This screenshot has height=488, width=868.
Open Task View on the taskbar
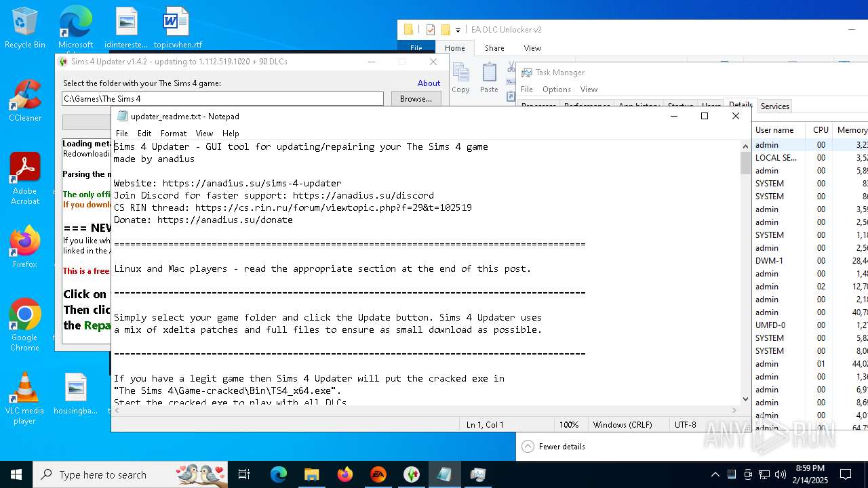tap(244, 474)
